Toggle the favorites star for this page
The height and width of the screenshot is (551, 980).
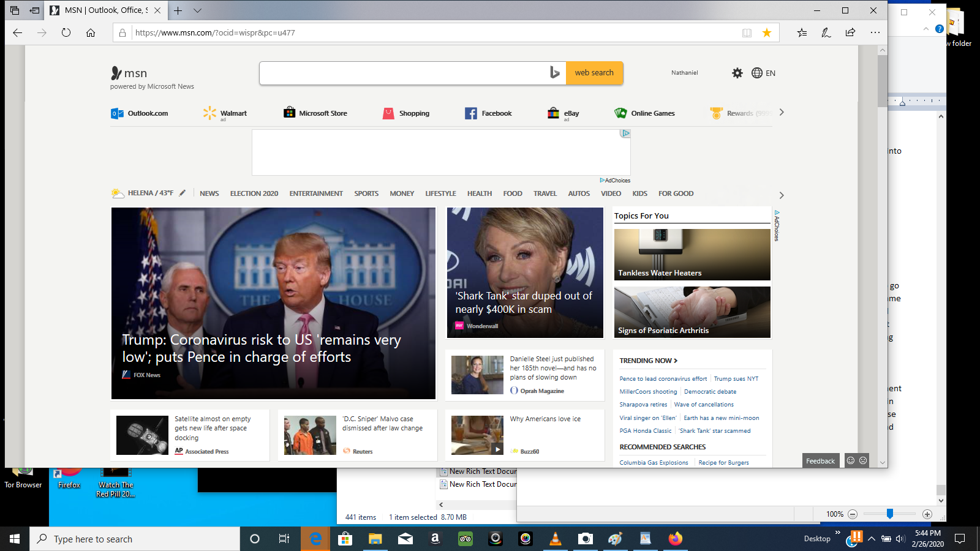pyautogui.click(x=767, y=33)
